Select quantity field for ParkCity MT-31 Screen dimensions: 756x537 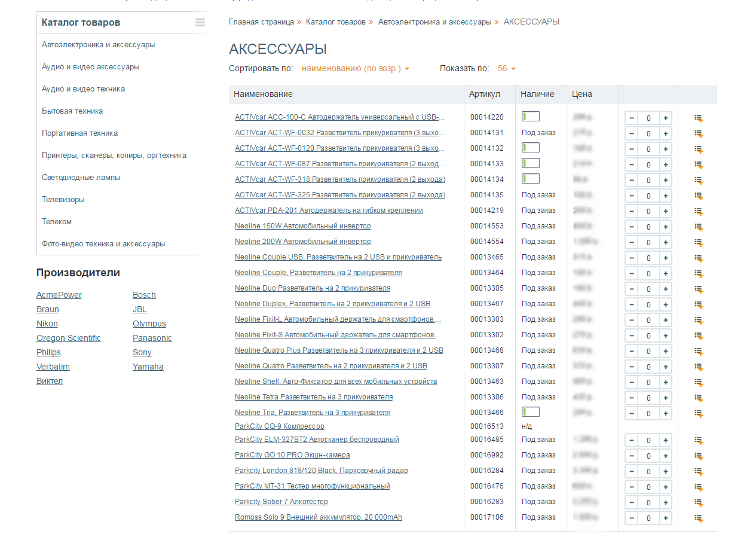[648, 487]
